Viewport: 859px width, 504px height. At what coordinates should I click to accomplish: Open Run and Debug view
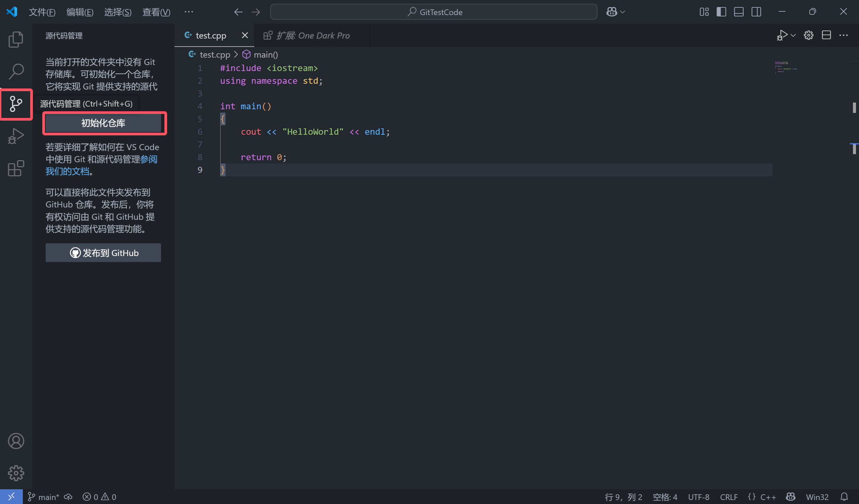pos(16,136)
